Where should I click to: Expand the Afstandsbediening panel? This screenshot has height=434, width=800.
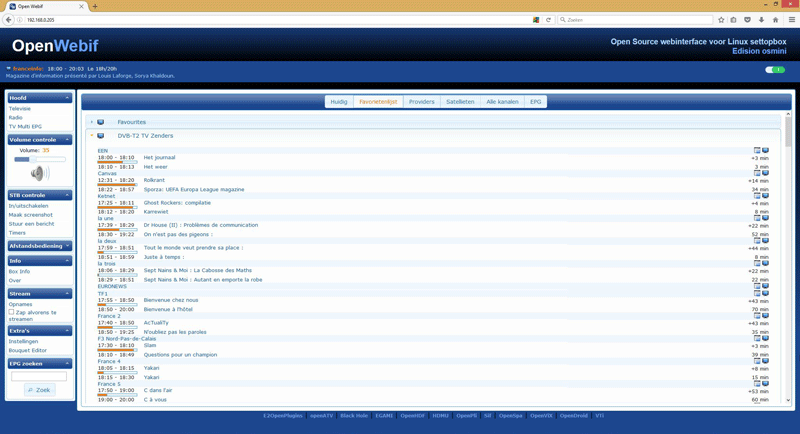(x=67, y=246)
